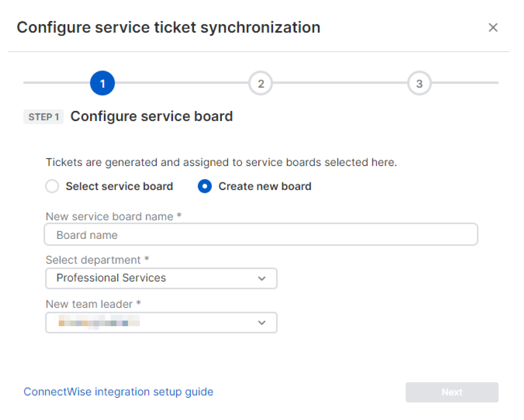Click the chevron arrow on department dropdown

tap(262, 279)
